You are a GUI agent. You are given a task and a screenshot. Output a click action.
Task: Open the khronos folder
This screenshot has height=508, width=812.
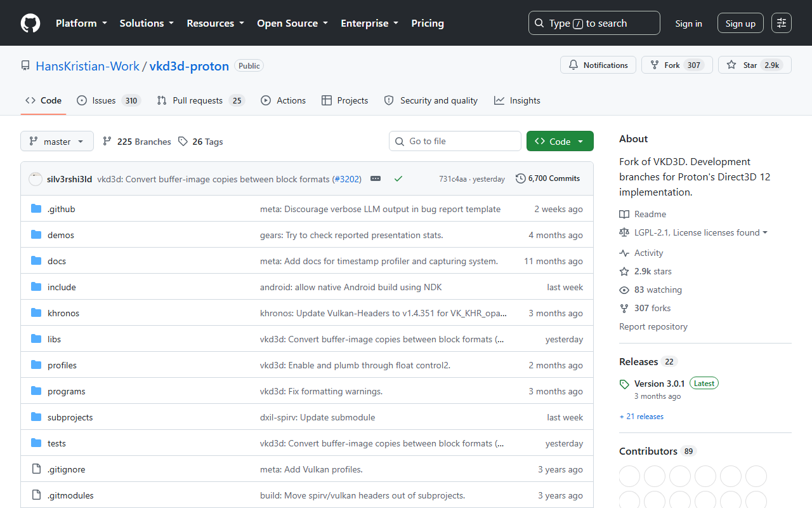(63, 313)
